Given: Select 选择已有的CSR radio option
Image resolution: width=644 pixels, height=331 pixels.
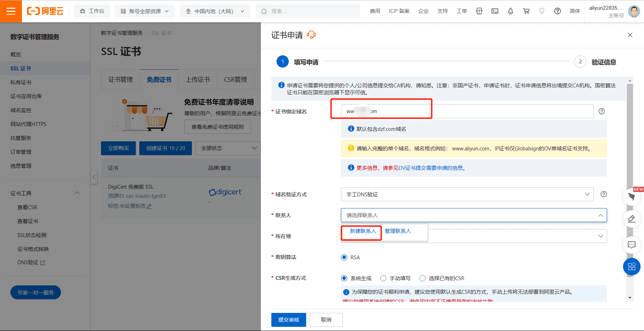Looking at the screenshot, I should [422, 278].
